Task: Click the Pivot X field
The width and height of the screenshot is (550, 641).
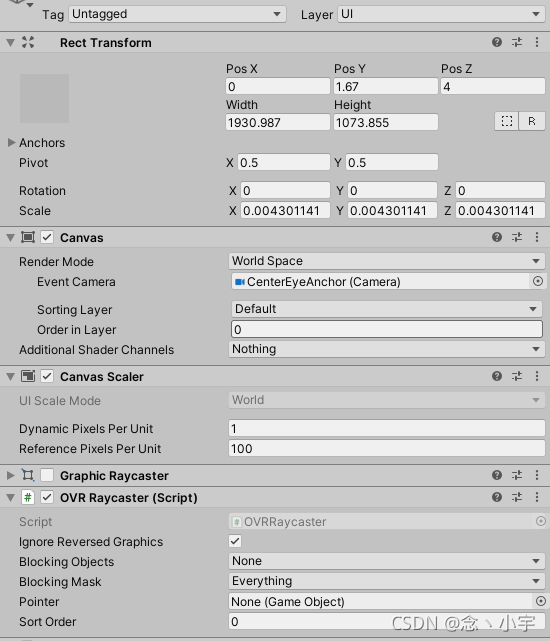Action: [x=284, y=162]
